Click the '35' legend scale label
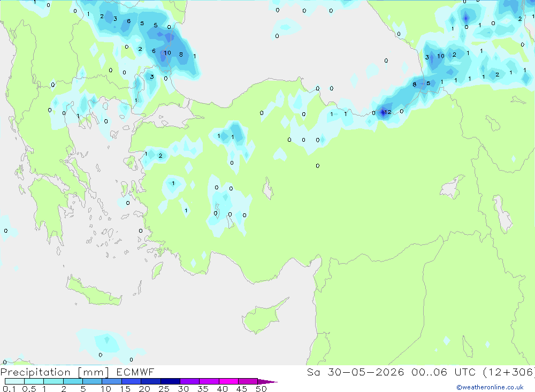This screenshot has width=535, height=392. click(x=203, y=389)
